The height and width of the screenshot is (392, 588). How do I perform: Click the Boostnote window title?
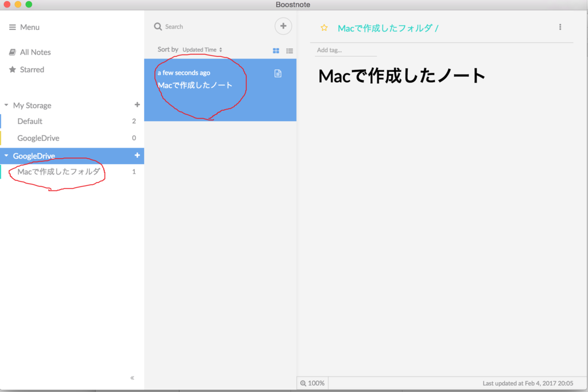coord(293,5)
